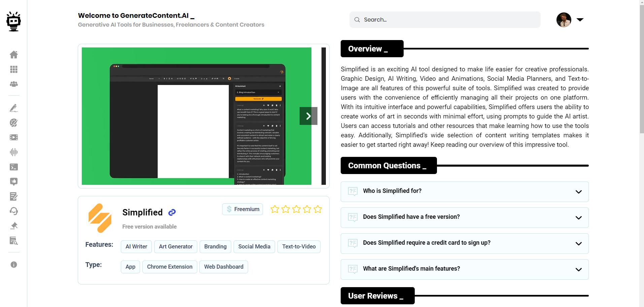Rate Simplified five stars
Viewport: 644px width, 307px height.
(x=318, y=209)
